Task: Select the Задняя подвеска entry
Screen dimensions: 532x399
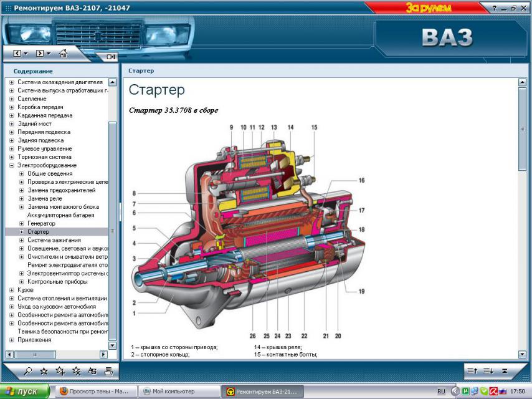Action: pos(40,140)
